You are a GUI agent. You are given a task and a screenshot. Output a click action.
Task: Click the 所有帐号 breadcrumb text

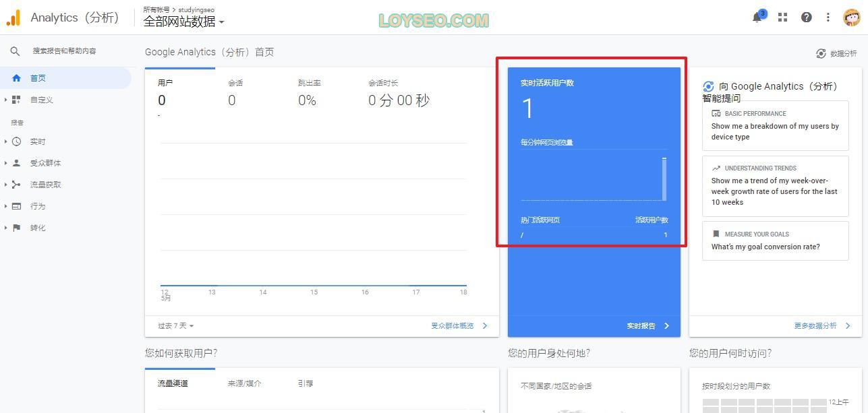[156, 9]
